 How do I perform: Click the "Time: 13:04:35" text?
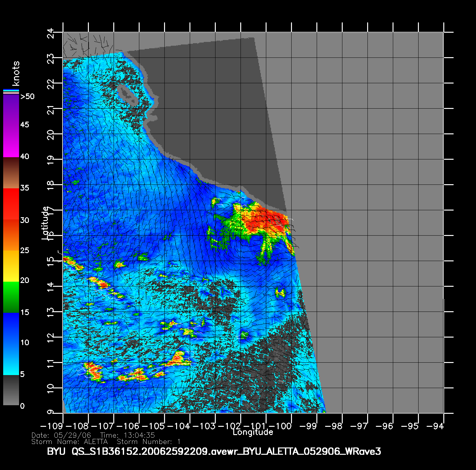127,435
